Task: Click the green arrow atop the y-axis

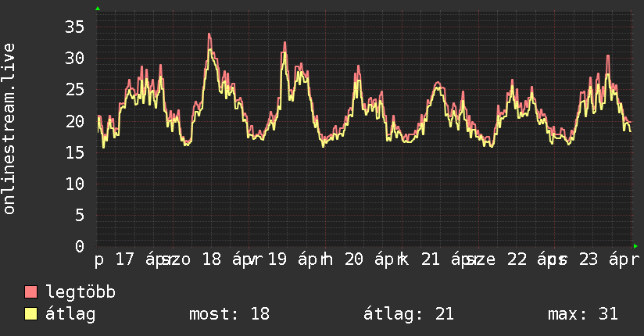Action: point(98,9)
